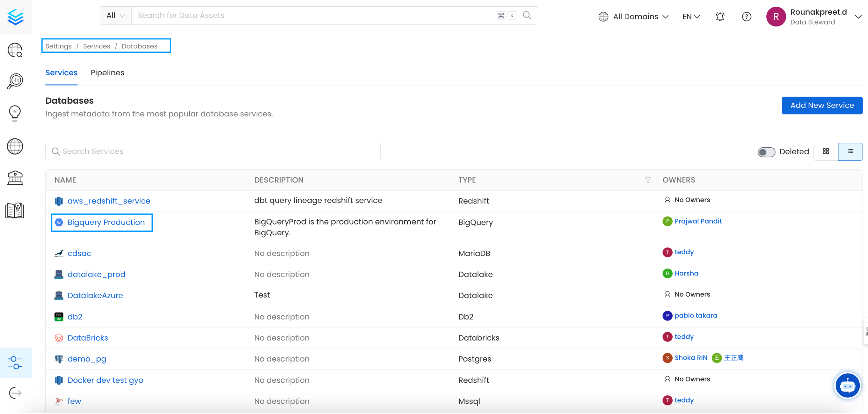Open the Bigquery Production service
Screen dimensions: 868x414
[x=106, y=223]
